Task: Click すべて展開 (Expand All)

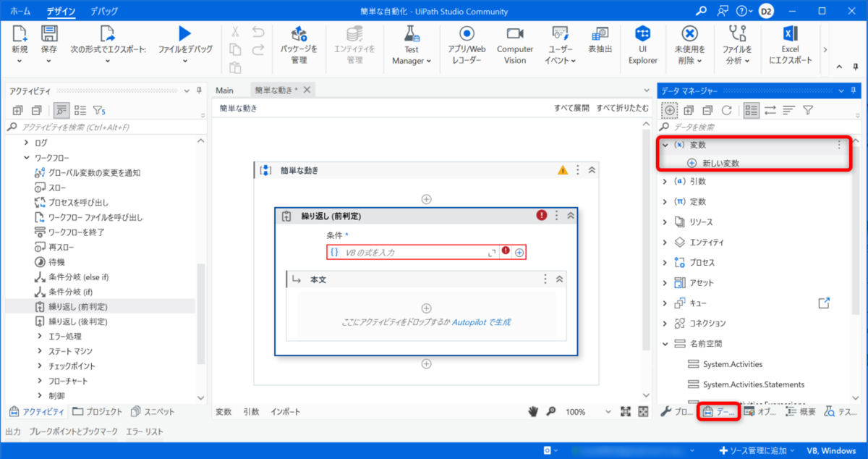Action: click(571, 108)
